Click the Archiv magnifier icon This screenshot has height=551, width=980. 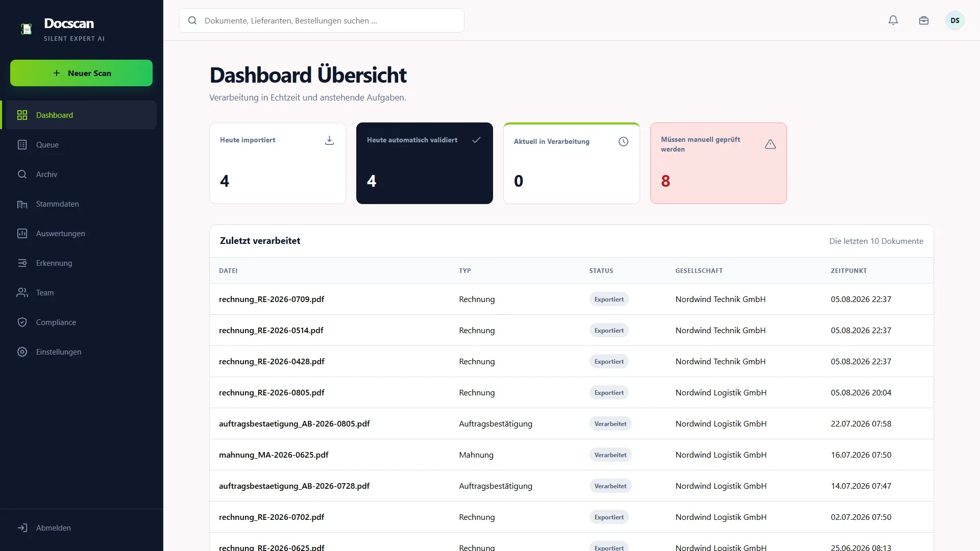coord(22,174)
